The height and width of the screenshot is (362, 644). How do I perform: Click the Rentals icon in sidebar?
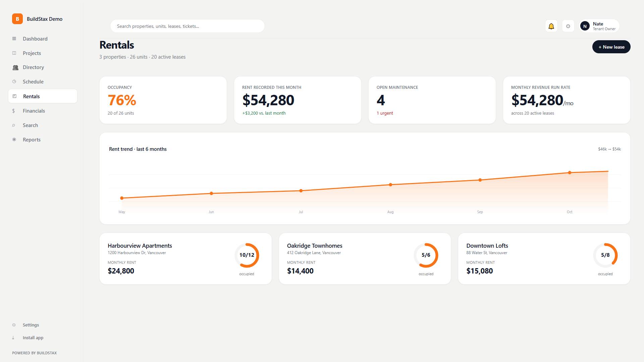(x=14, y=96)
